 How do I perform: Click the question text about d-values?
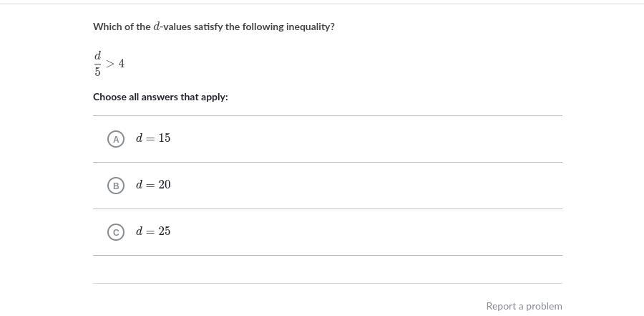click(213, 27)
